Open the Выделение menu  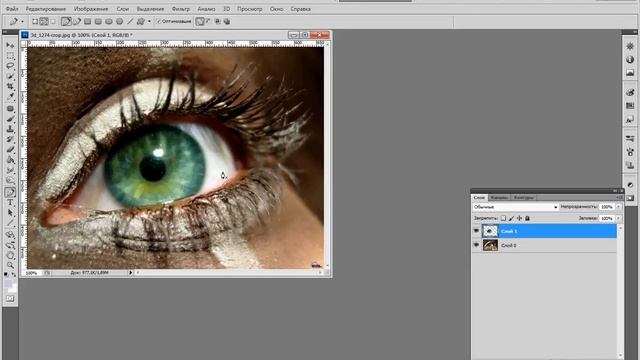point(150,9)
